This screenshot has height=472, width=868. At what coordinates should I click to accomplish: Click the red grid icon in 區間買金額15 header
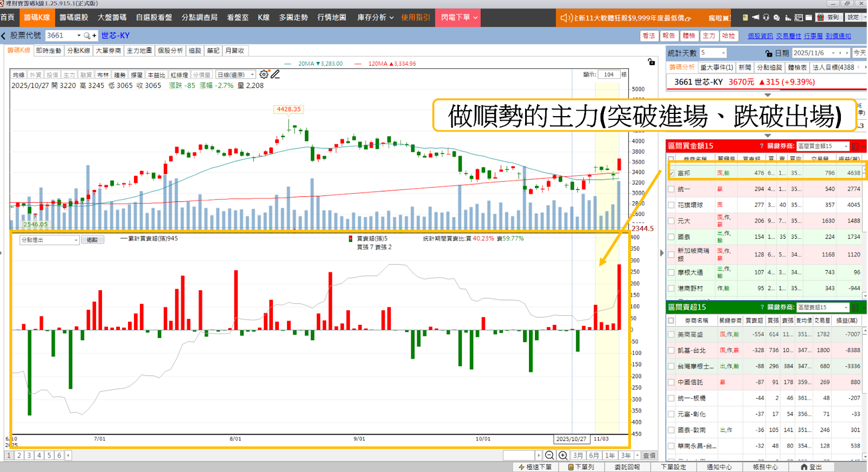(855, 146)
